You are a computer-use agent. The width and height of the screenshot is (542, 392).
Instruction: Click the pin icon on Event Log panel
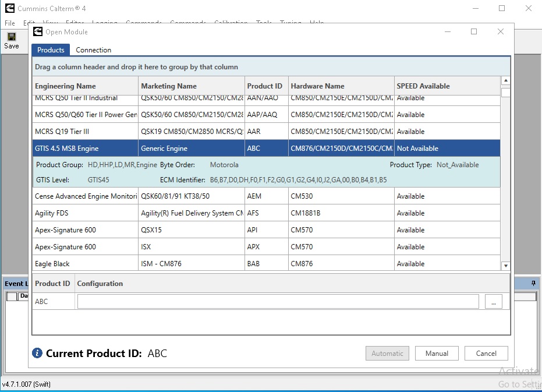click(533, 284)
